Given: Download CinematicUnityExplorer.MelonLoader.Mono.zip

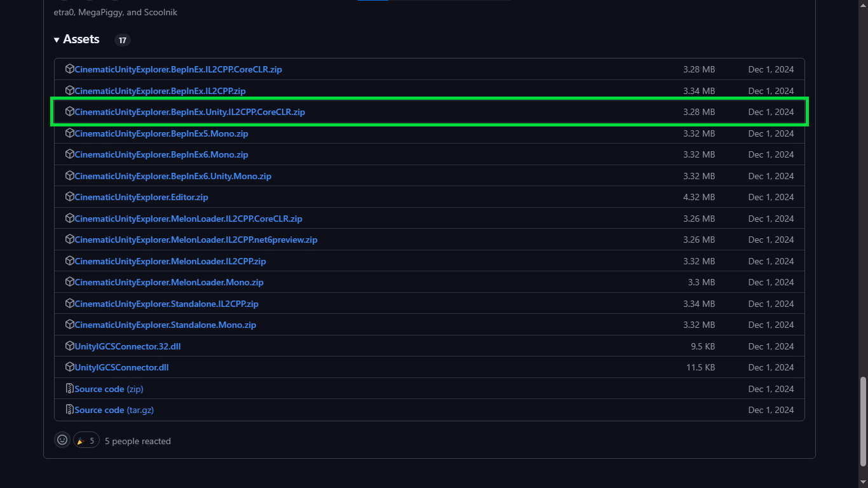Looking at the screenshot, I should 169,282.
